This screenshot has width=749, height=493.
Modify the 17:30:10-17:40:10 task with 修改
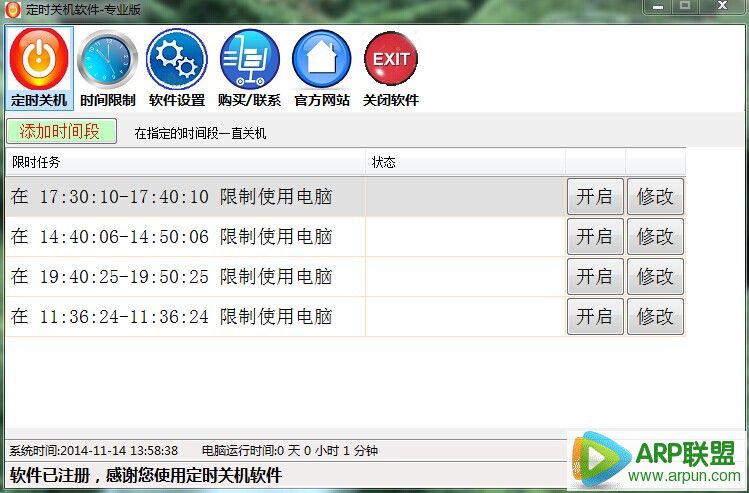tap(655, 196)
